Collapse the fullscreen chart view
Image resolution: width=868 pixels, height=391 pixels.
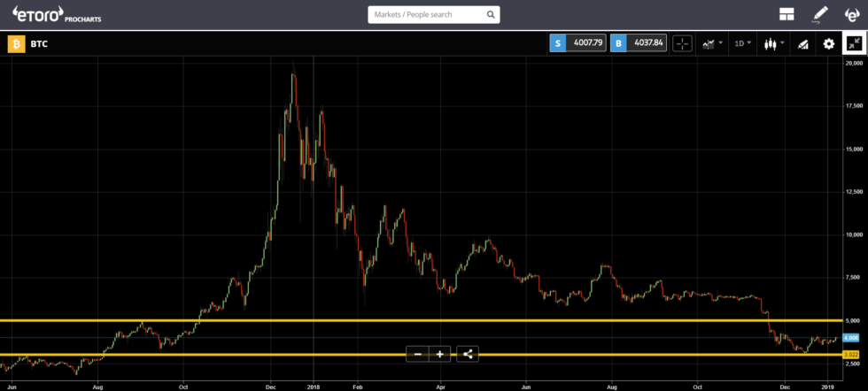[854, 43]
